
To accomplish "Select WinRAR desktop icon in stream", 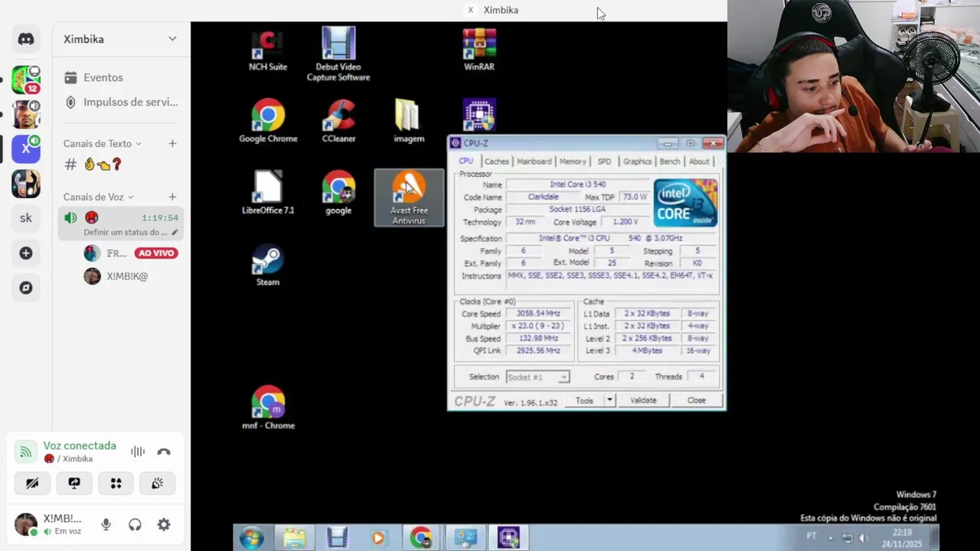I will (x=479, y=51).
